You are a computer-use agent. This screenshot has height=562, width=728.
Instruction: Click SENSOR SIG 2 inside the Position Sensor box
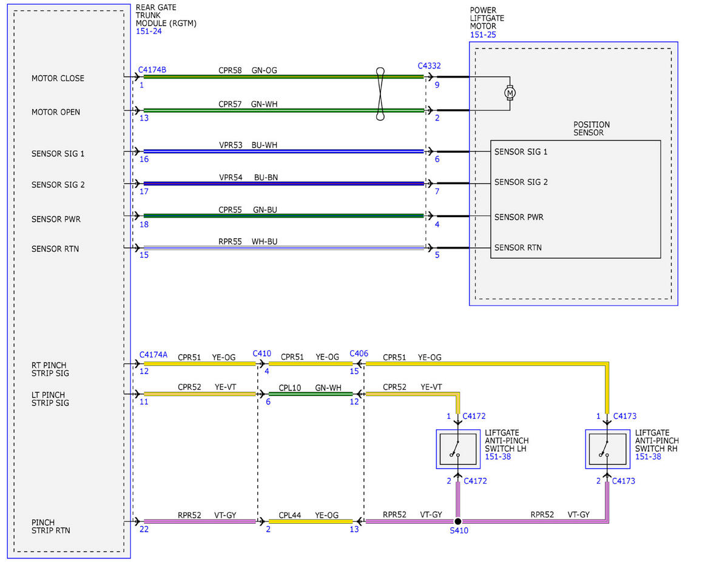point(521,182)
